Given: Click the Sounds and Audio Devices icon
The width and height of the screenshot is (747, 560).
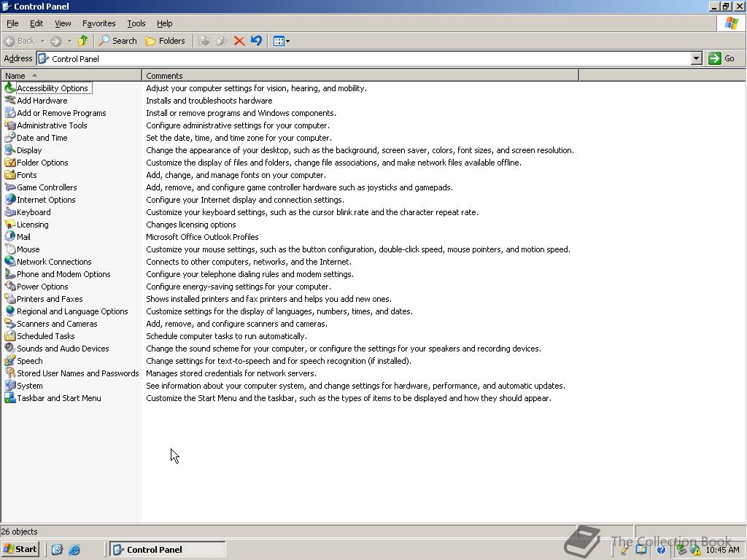Looking at the screenshot, I should [9, 348].
